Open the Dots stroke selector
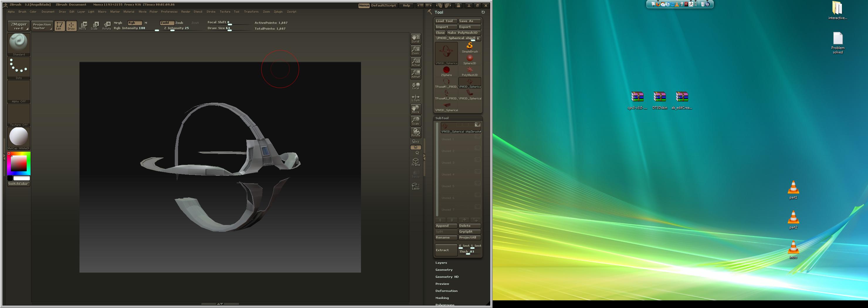The image size is (868, 308). pos(19,68)
